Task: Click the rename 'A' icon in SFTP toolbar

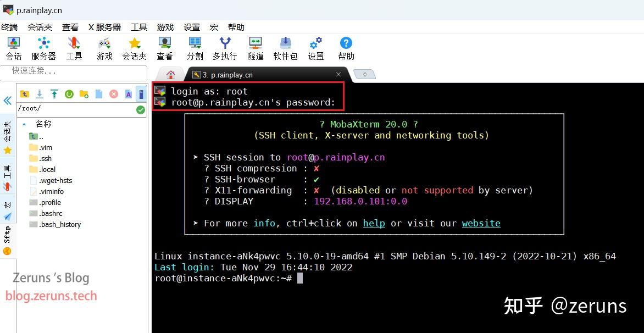Action: [129, 94]
